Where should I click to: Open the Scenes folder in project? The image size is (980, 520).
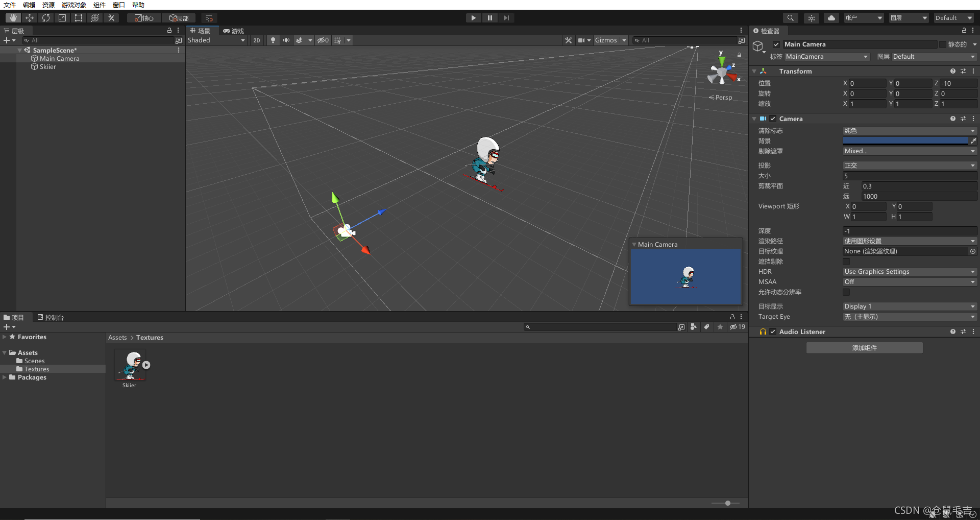pos(34,361)
